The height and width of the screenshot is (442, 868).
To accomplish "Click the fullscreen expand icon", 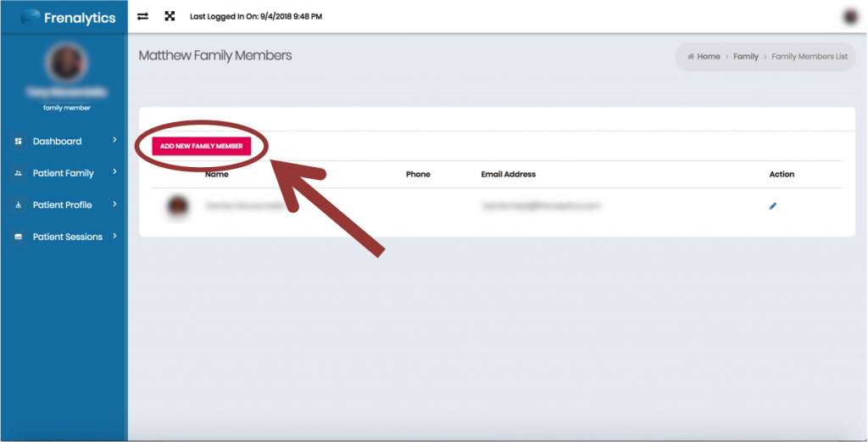I will click(x=170, y=16).
